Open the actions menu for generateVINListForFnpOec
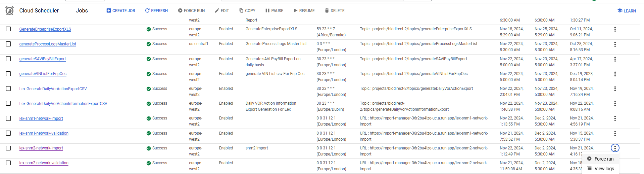Screen dimensions: 644x174 click(x=615, y=74)
